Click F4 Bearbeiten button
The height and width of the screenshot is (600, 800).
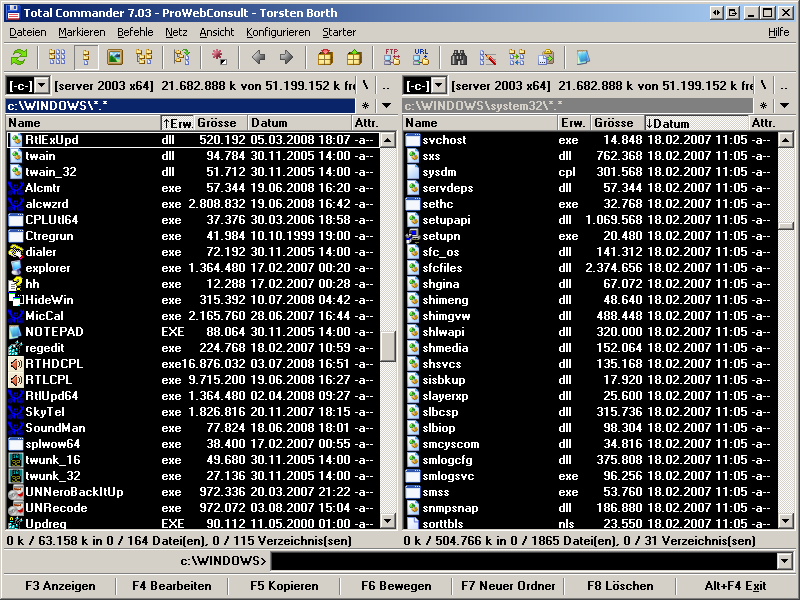click(x=172, y=586)
